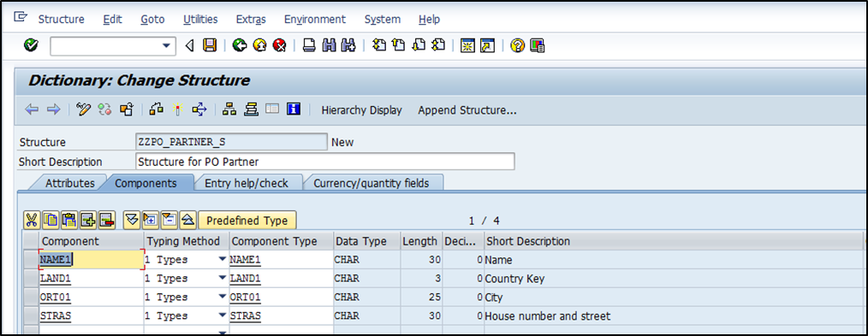Viewport: 868px width, 336px height.
Task: Click the Append Structure... button
Action: pos(467,110)
